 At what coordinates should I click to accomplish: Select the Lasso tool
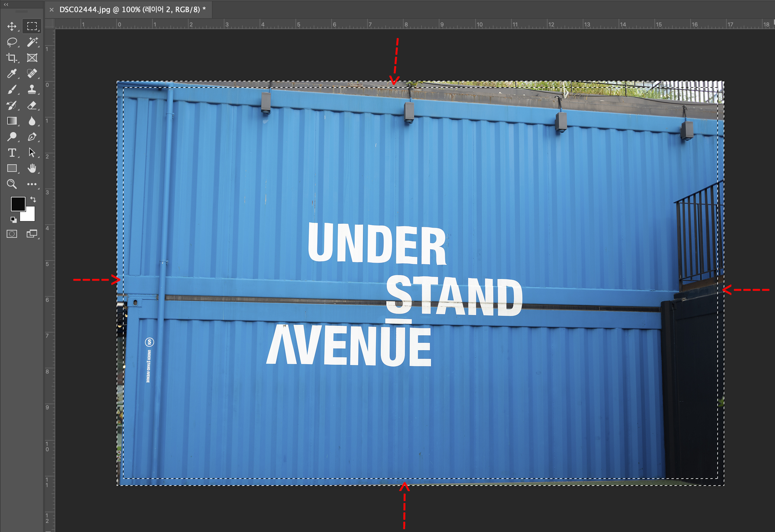tap(12, 42)
